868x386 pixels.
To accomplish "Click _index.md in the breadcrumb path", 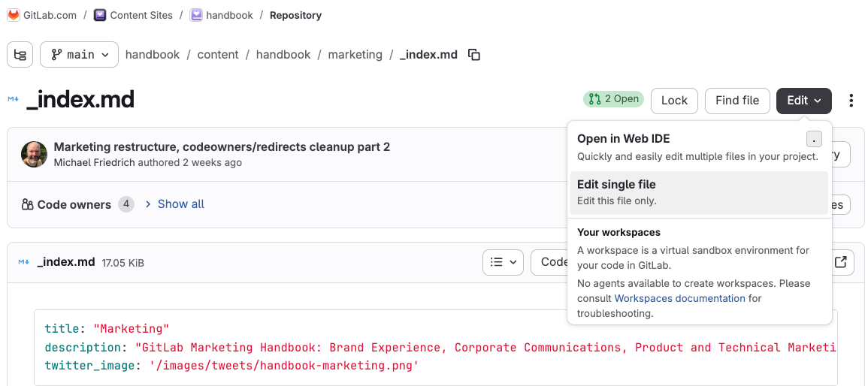I will click(428, 55).
